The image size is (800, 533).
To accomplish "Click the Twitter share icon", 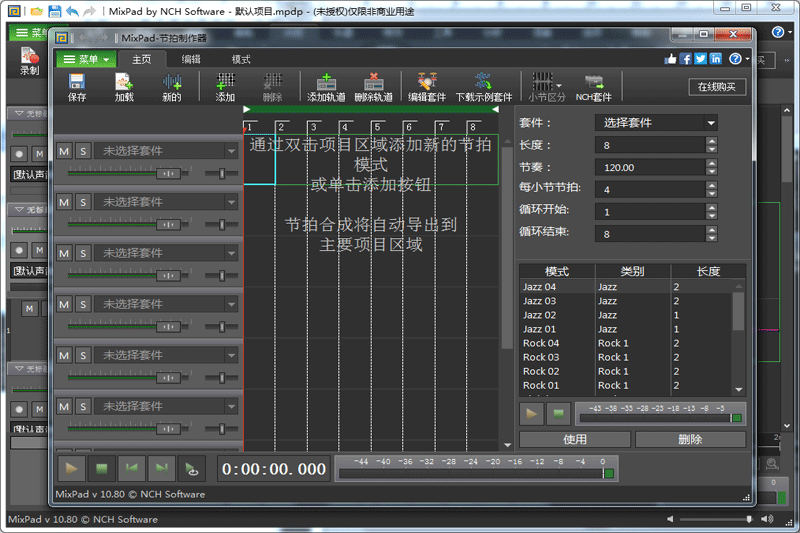I will [x=701, y=59].
